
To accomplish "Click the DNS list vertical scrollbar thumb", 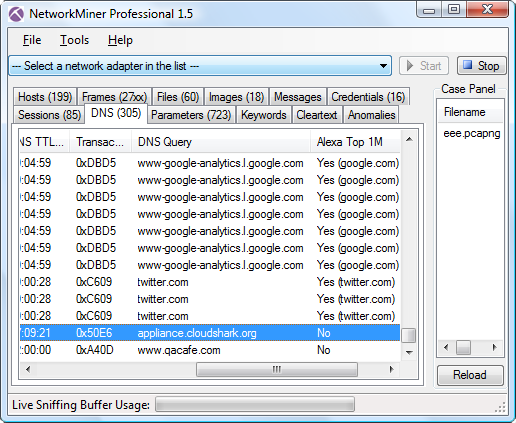I will pos(409,335).
